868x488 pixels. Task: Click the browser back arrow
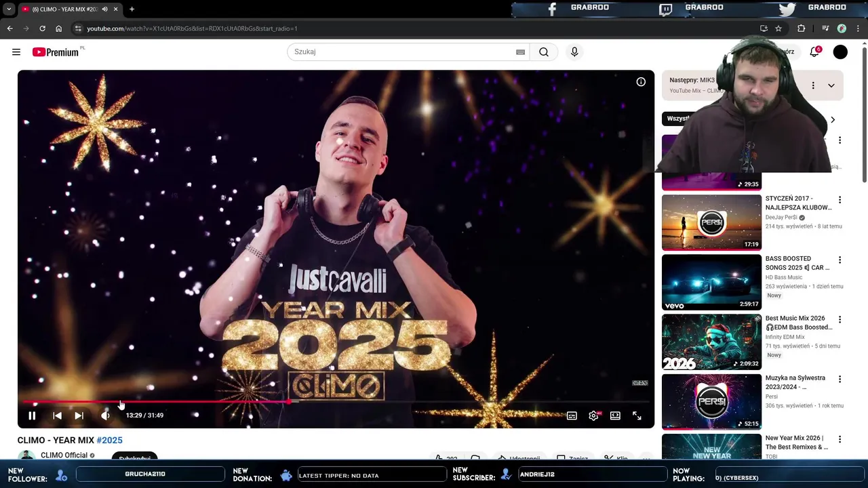[x=10, y=28]
